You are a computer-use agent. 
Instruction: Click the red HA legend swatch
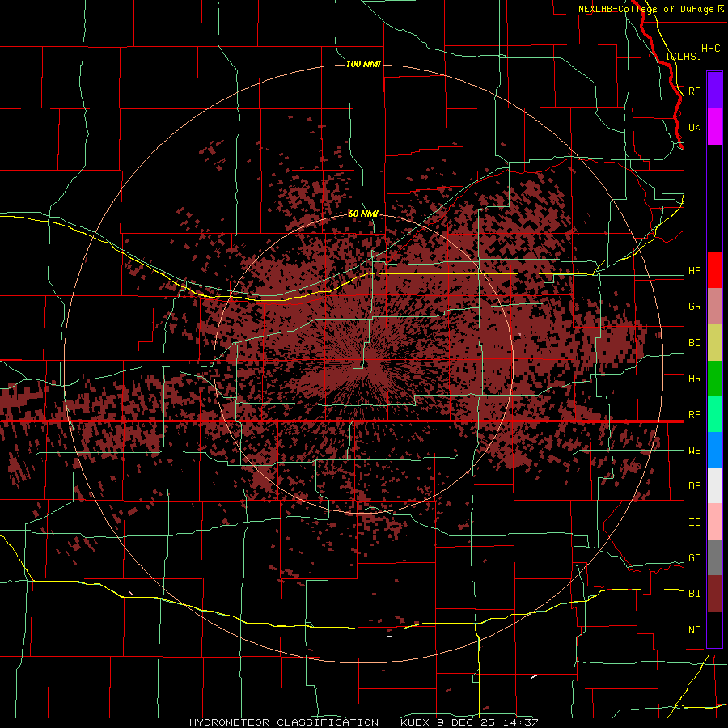click(x=714, y=270)
